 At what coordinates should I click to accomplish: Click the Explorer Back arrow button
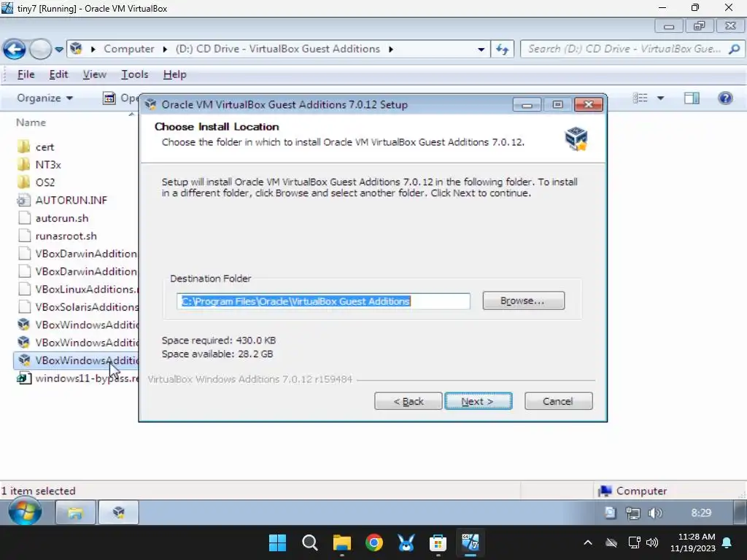(x=15, y=49)
